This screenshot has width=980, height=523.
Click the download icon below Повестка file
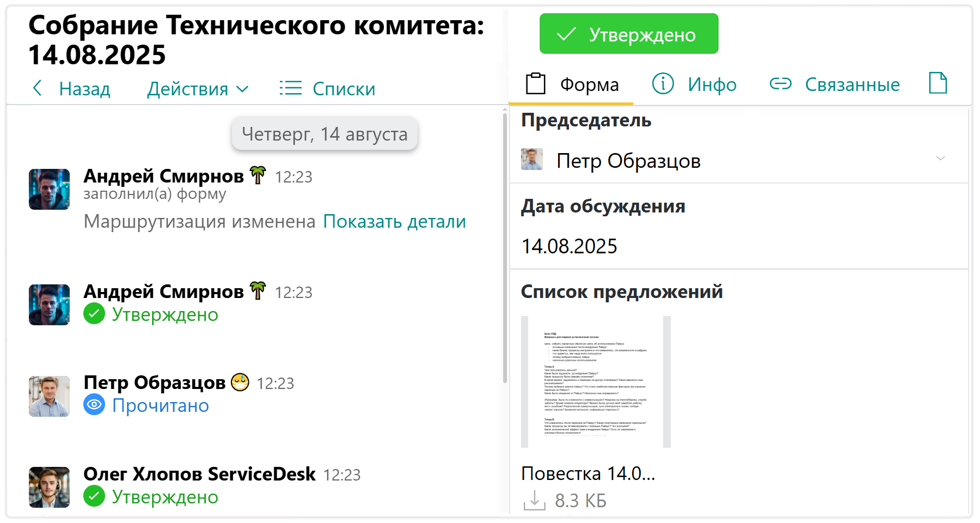pos(534,500)
